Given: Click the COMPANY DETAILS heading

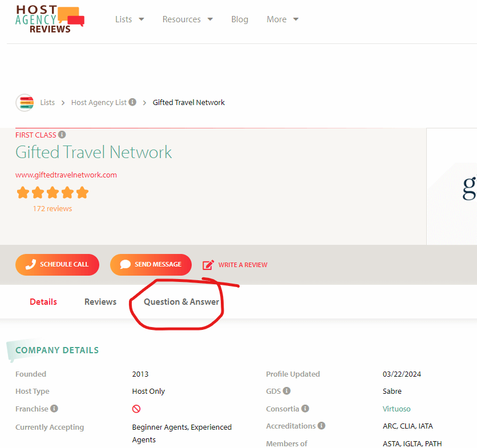Looking at the screenshot, I should tap(57, 350).
